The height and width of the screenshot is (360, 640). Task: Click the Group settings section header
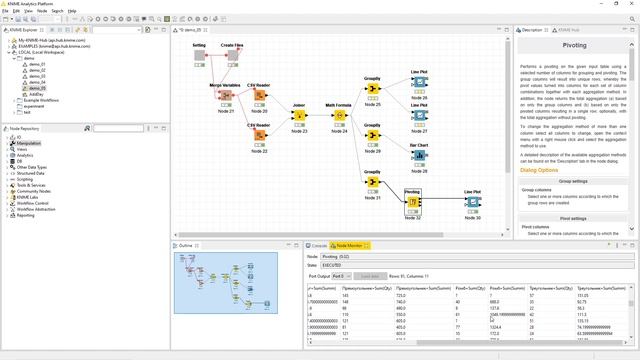point(573,181)
